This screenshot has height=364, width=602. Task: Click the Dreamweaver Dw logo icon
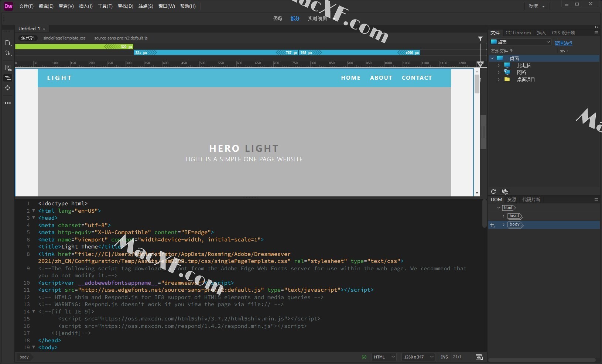click(8, 6)
